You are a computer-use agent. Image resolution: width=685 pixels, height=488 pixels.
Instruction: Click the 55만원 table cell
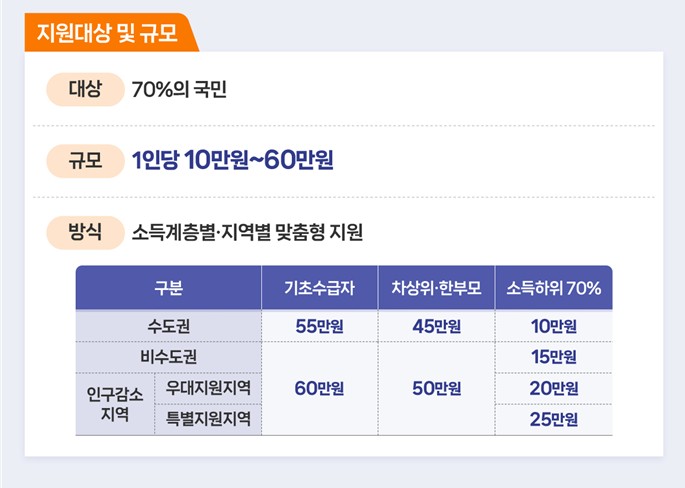319,326
